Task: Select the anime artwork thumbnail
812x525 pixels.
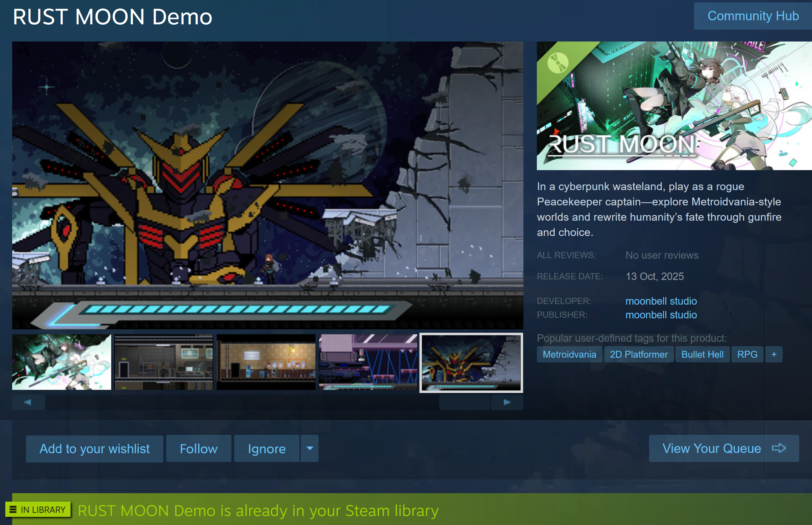Action: tap(62, 362)
